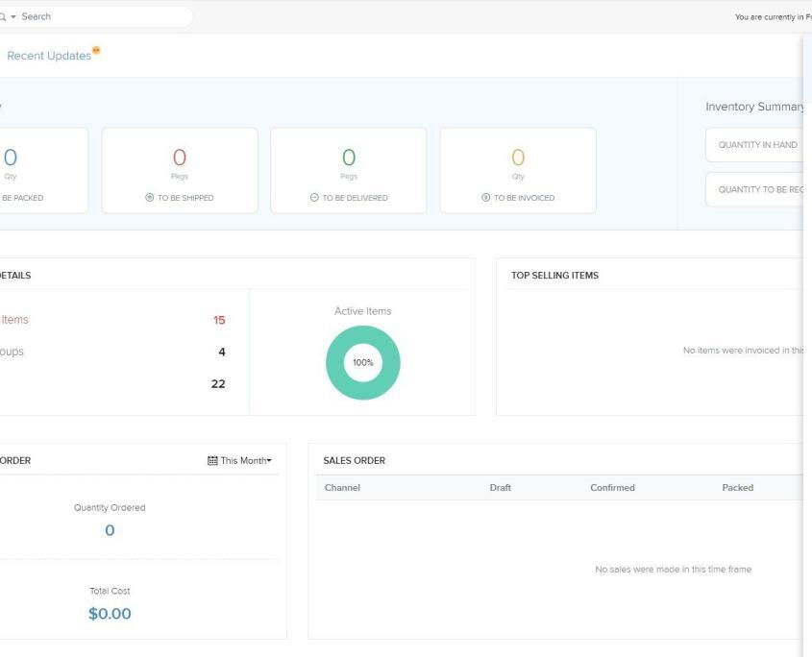
Task: Click the Total Cost value $0.00
Action: [110, 614]
